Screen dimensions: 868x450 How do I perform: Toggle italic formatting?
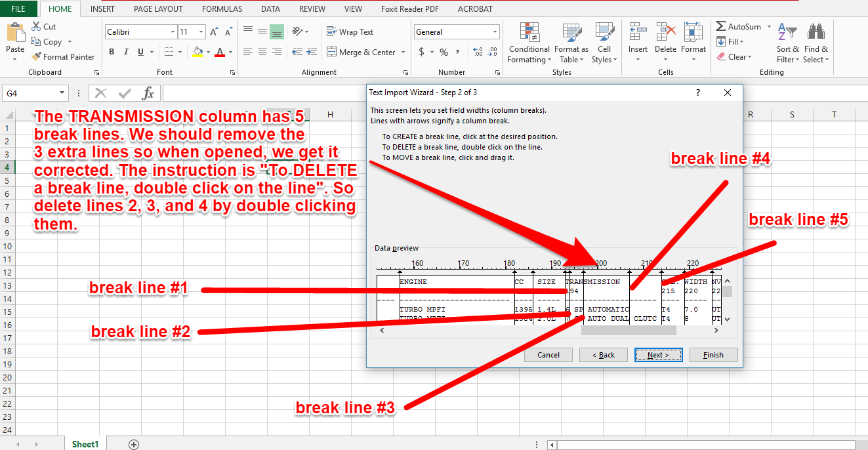(125, 52)
